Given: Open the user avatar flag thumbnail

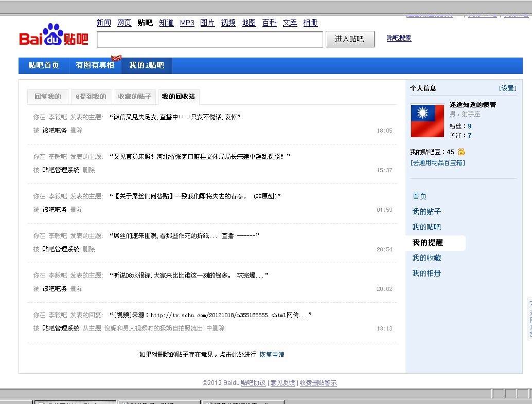Looking at the screenshot, I should [x=427, y=121].
